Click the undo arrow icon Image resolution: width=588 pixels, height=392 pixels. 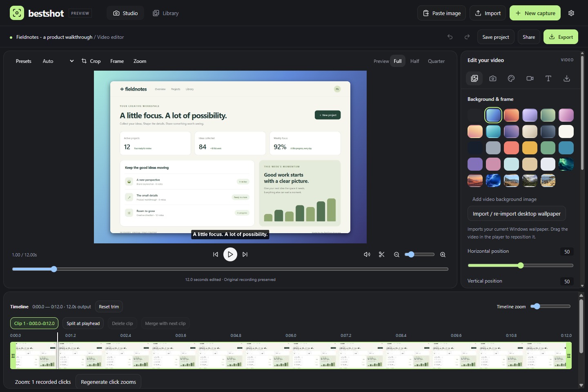point(450,37)
